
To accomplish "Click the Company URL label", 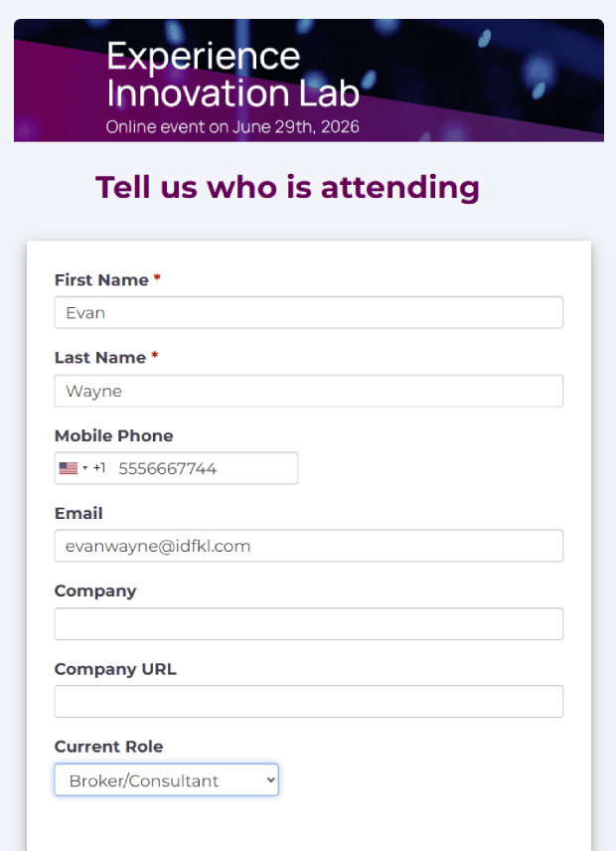I will 115,669.
